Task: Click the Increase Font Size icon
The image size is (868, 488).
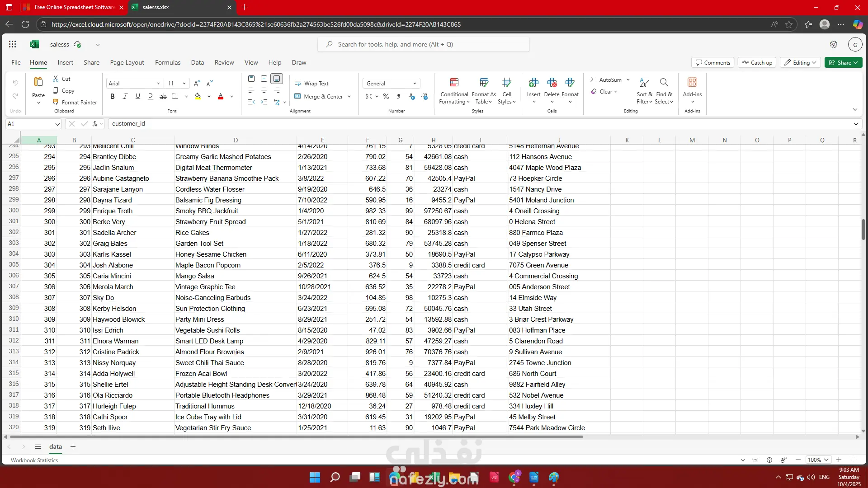Action: tap(197, 83)
